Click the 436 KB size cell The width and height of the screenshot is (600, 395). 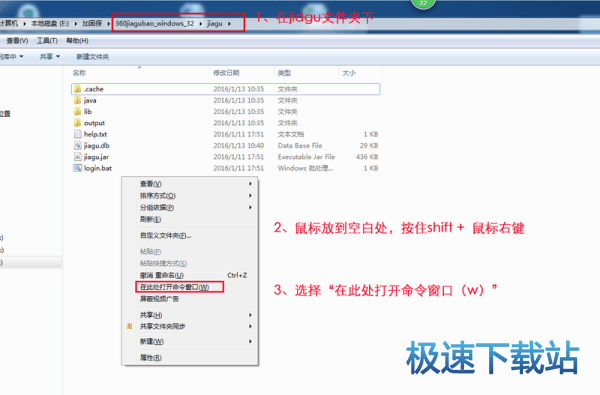click(367, 157)
